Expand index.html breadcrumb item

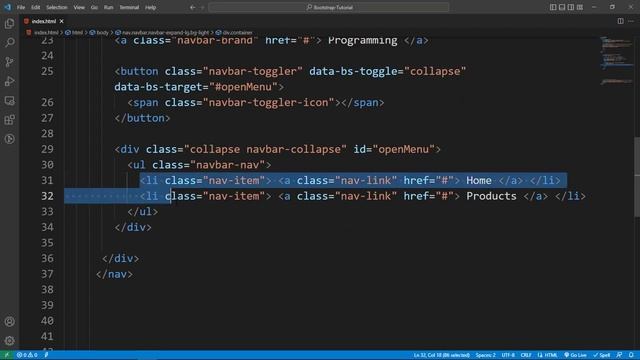pos(42,33)
